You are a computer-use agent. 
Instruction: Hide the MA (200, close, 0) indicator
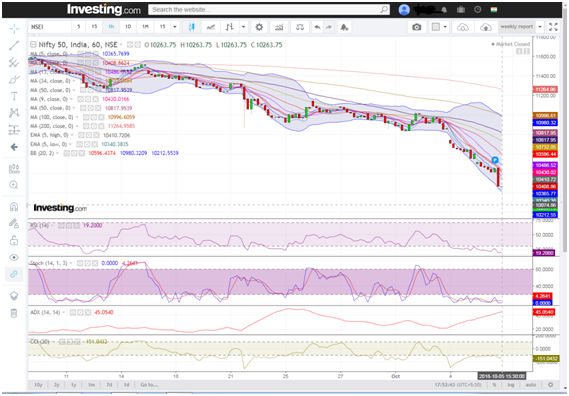click(x=85, y=126)
